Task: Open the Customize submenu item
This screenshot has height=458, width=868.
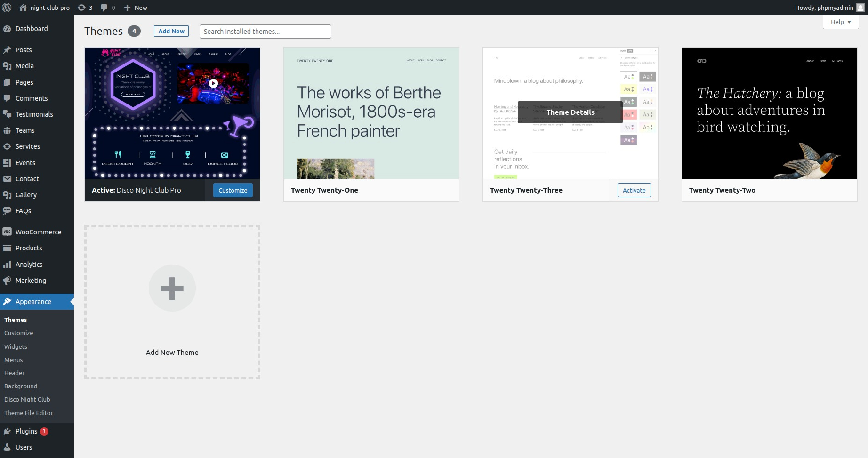Action: pos(19,333)
